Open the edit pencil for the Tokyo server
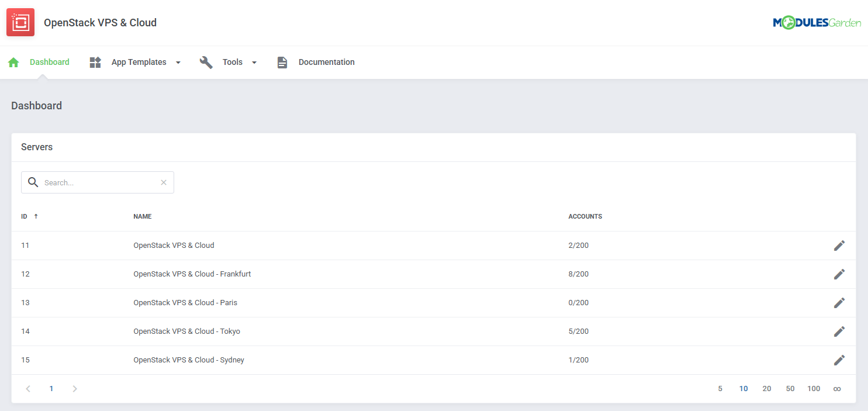The height and width of the screenshot is (411, 868). [839, 331]
